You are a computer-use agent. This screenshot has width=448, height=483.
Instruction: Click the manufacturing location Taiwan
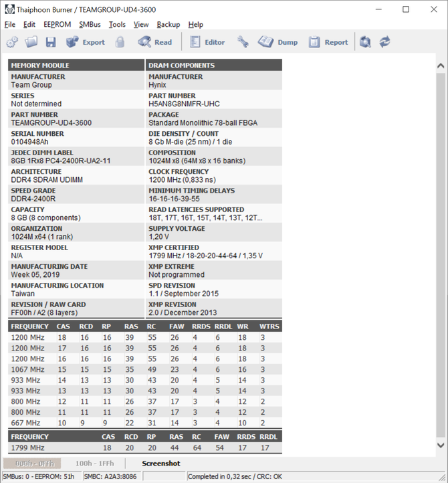(x=23, y=294)
